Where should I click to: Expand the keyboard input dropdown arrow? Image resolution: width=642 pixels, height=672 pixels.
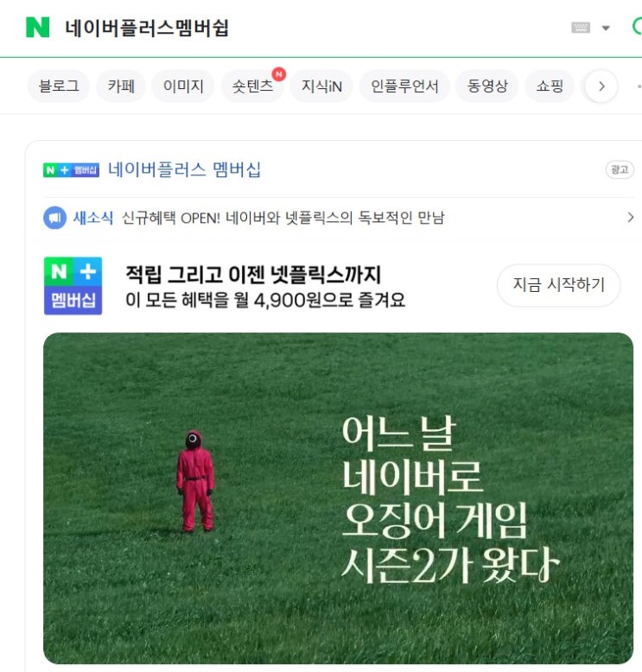click(606, 29)
